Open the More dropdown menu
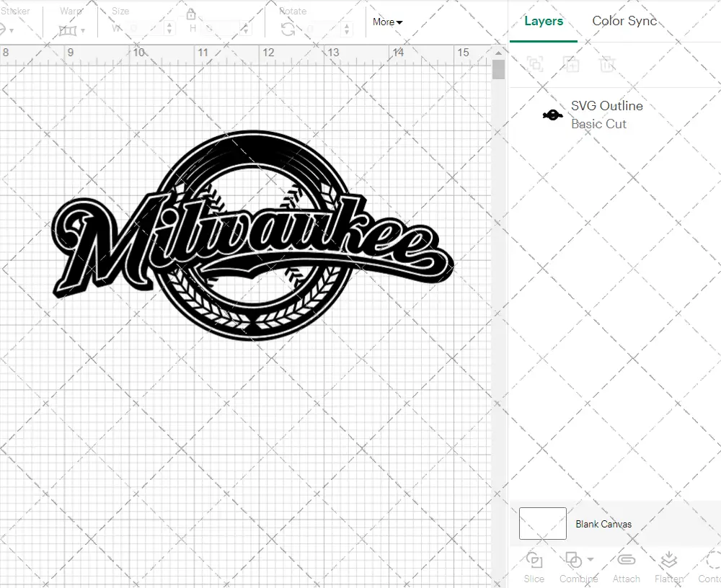The height and width of the screenshot is (588, 721). click(387, 22)
